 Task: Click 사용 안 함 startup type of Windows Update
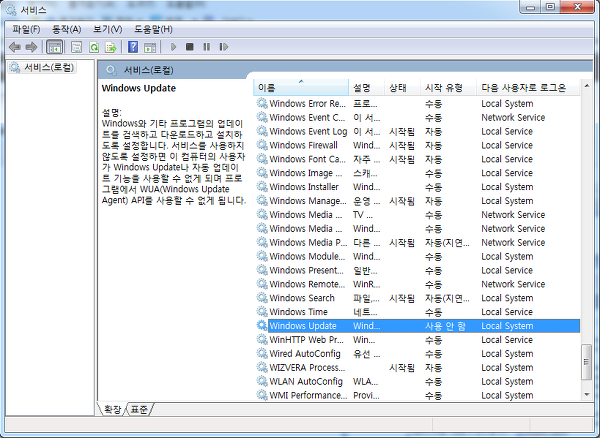tap(445, 326)
